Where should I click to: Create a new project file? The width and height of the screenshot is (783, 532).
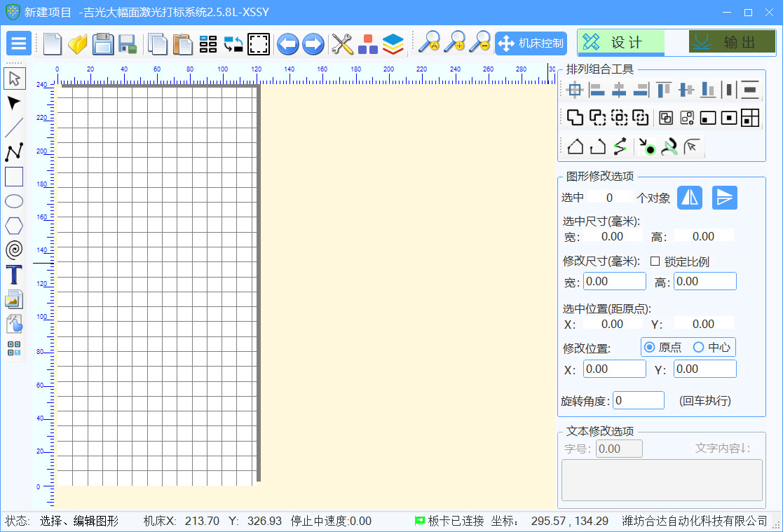(53, 43)
